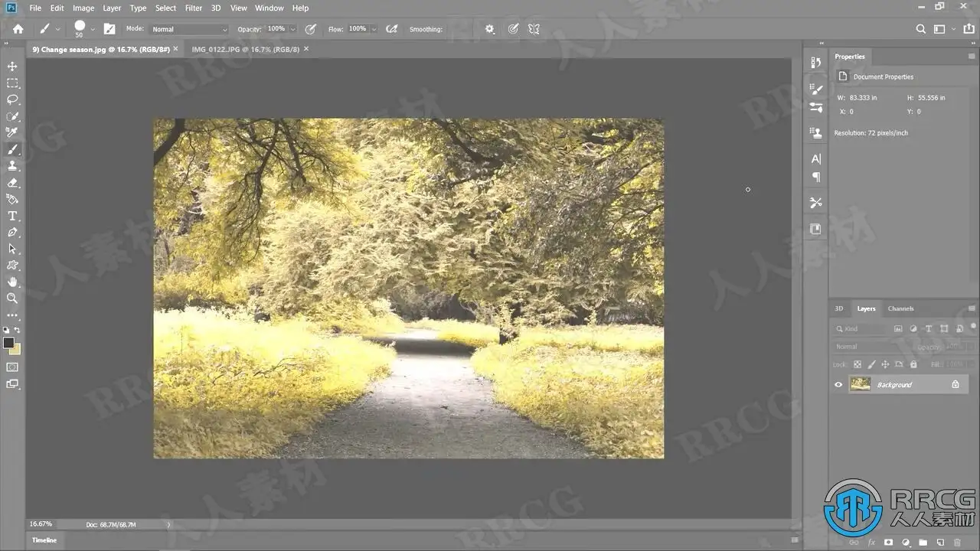
Task: Switch to the IMG_0122.JPG document tab
Action: pyautogui.click(x=245, y=49)
